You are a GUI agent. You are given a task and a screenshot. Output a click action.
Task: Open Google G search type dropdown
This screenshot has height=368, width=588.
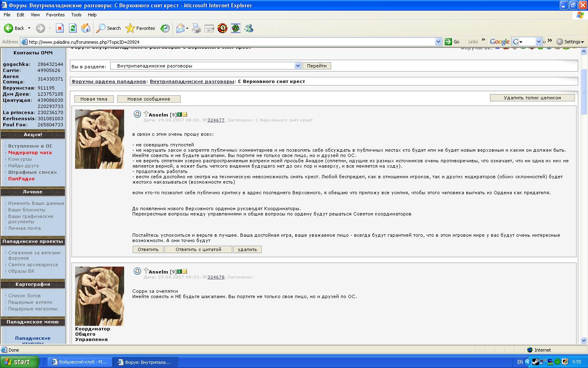click(x=517, y=42)
